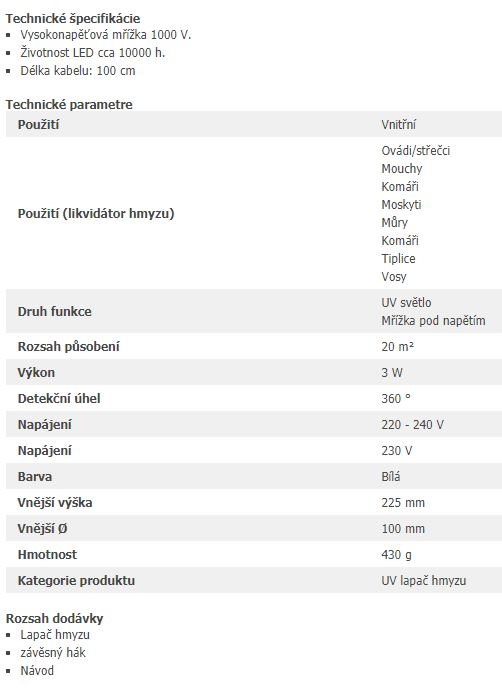The width and height of the screenshot is (502, 692).
Task: Select the 'Vnitřní' value in Použití row
Action: [399, 124]
